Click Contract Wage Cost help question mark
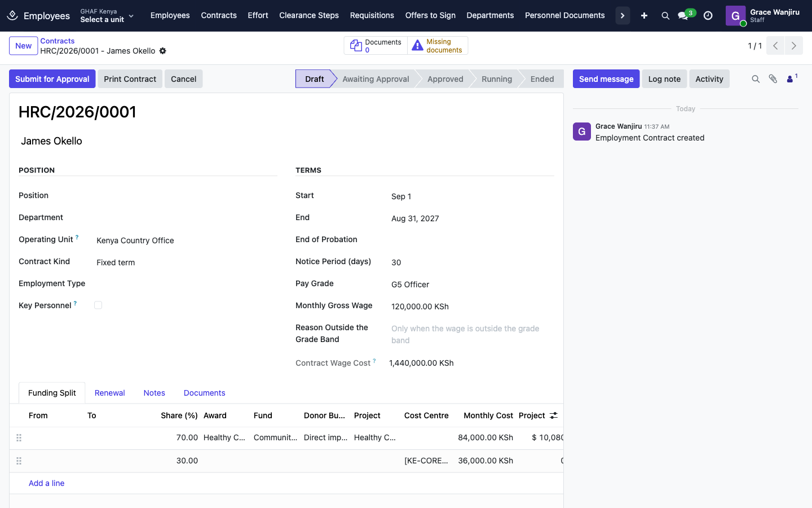The width and height of the screenshot is (812, 508). point(374,361)
